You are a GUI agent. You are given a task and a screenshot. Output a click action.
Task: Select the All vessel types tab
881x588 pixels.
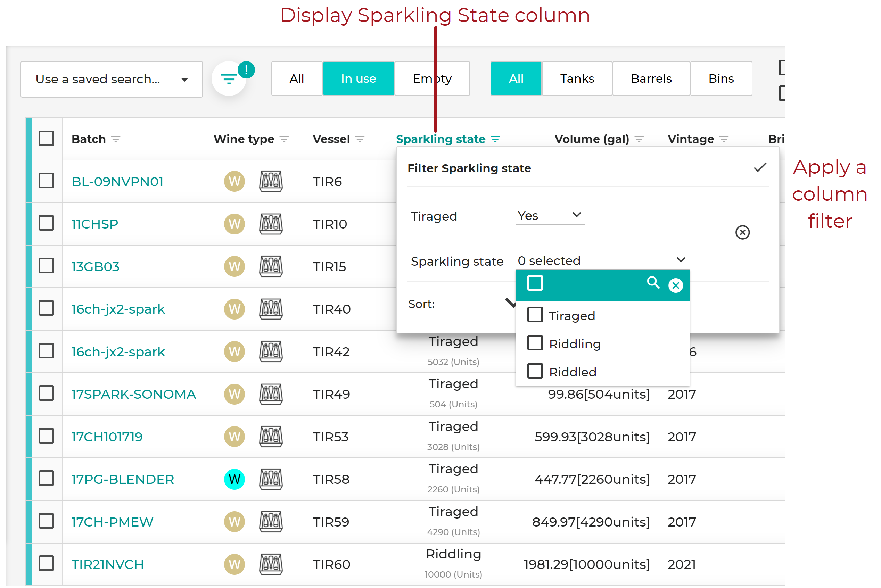coord(516,79)
